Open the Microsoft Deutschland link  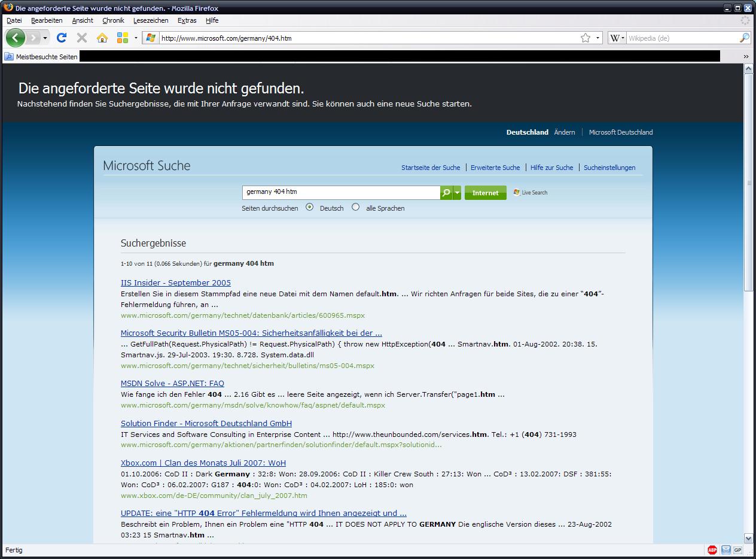(x=621, y=132)
